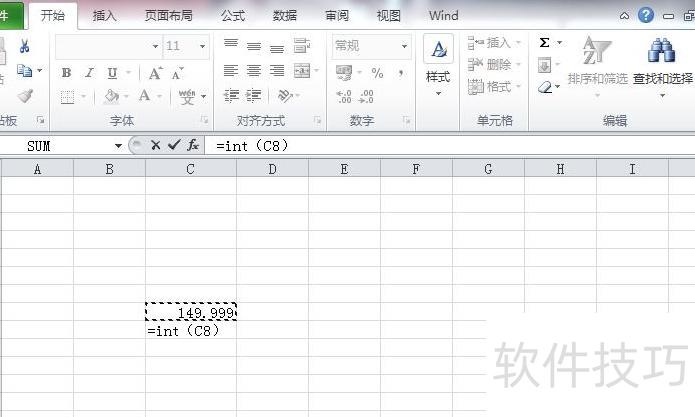Click in the formula bar text

coord(252,146)
